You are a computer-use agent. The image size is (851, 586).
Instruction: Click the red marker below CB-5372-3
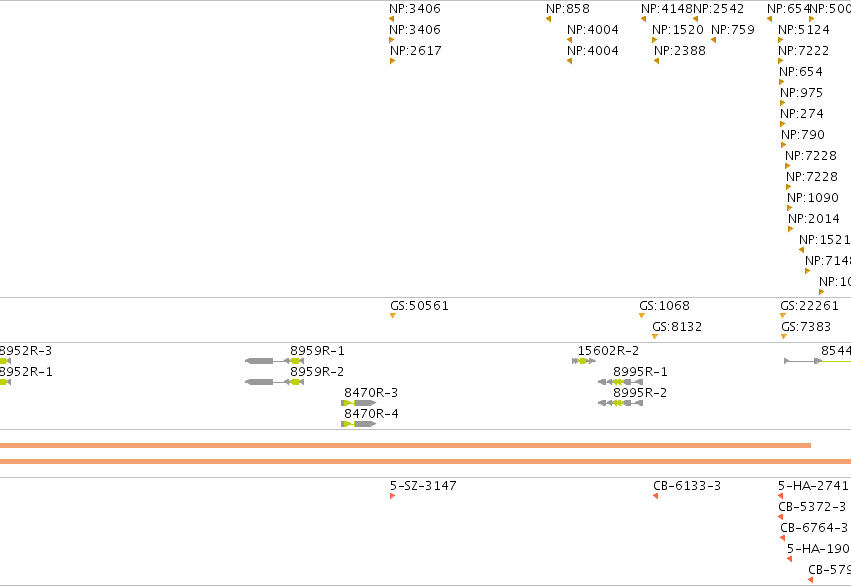(780, 517)
